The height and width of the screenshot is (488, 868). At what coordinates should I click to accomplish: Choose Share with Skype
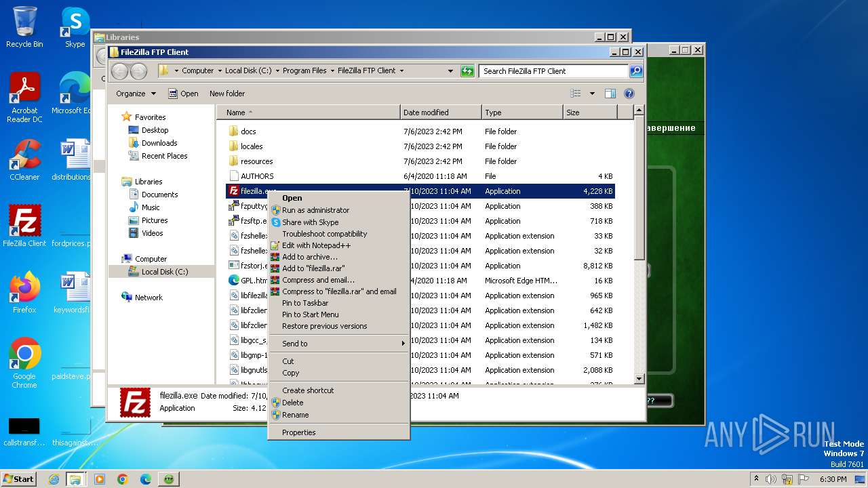[x=339, y=222]
